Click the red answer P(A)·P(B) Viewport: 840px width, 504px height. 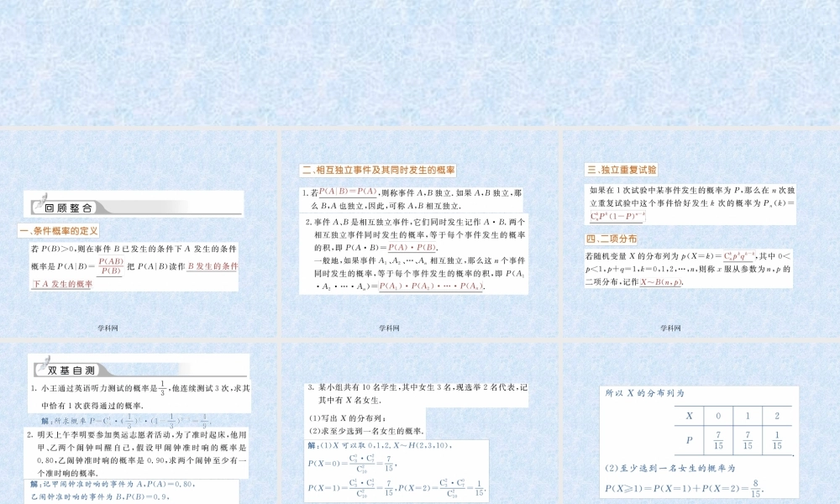click(x=412, y=248)
